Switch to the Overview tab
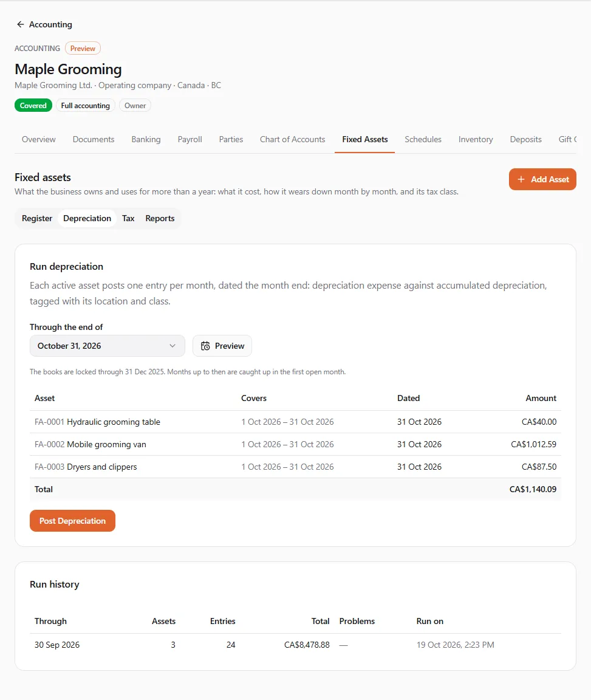Screen dimensions: 591x700 [x=39, y=139]
